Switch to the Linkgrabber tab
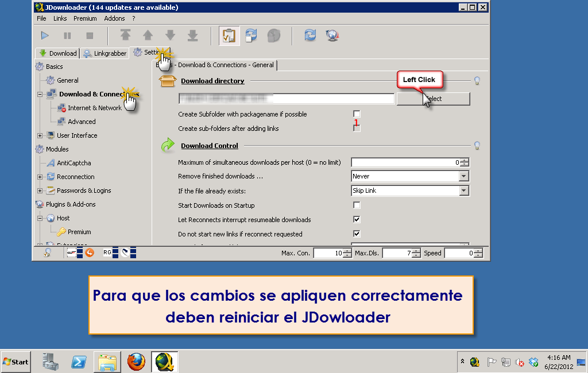Screen dimensions: 588x373 105,53
